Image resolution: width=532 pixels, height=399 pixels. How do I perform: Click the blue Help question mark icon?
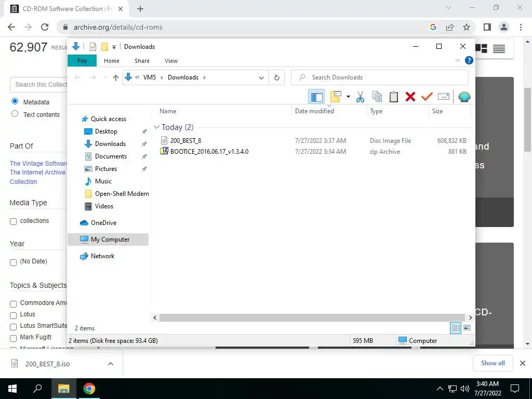469,60
